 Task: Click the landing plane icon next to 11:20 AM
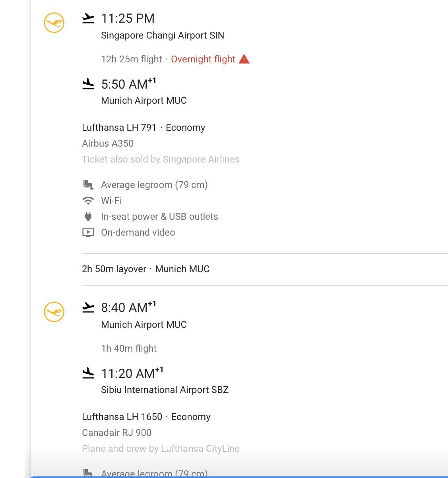click(x=88, y=373)
